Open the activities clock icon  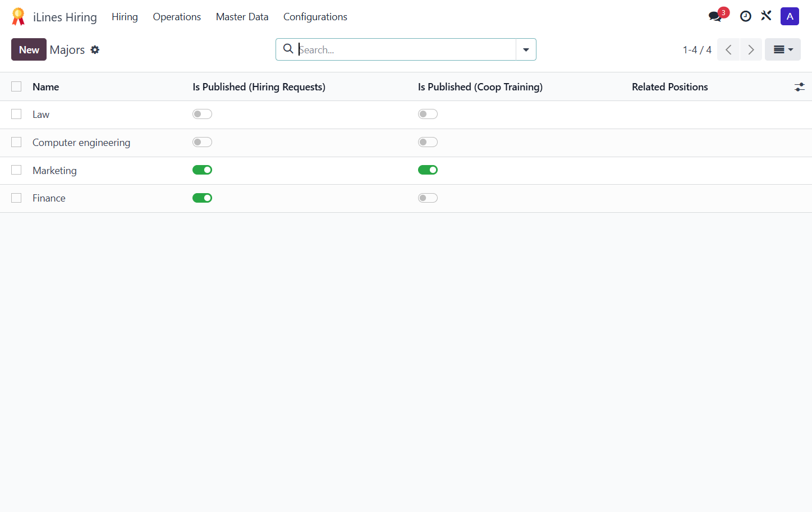tap(745, 16)
